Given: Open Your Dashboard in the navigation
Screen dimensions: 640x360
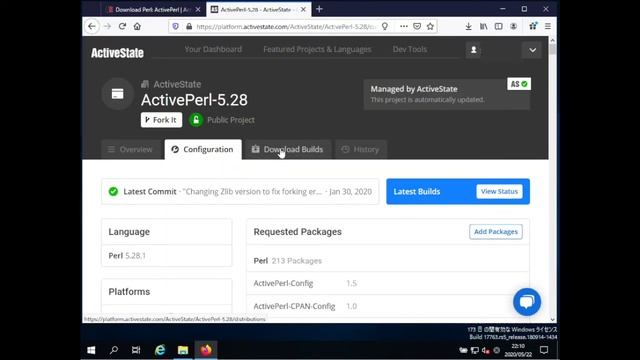Looking at the screenshot, I should (213, 49).
